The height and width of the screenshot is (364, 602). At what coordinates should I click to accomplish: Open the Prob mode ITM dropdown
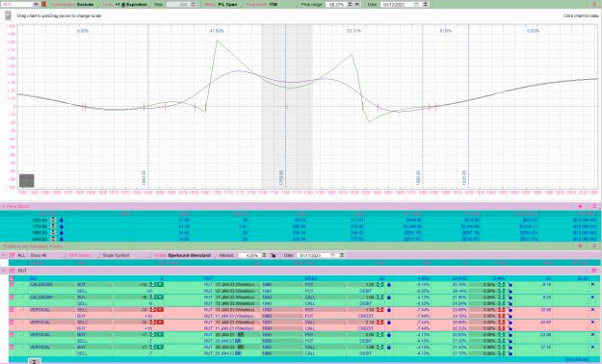click(x=271, y=5)
